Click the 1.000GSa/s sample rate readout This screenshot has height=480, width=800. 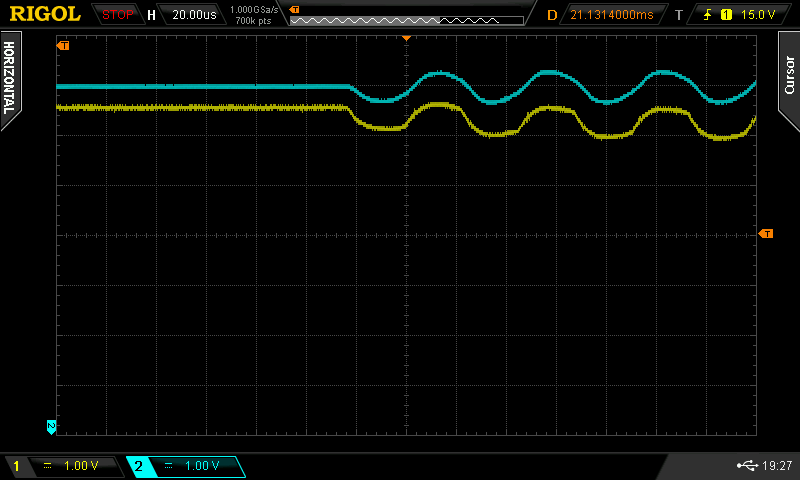(x=253, y=9)
